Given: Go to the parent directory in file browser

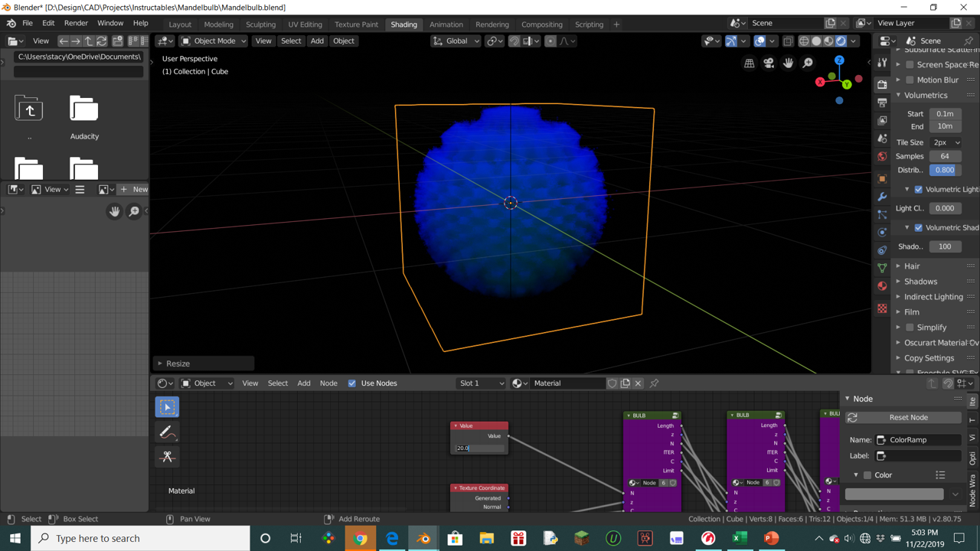Looking at the screenshot, I should click(89, 41).
